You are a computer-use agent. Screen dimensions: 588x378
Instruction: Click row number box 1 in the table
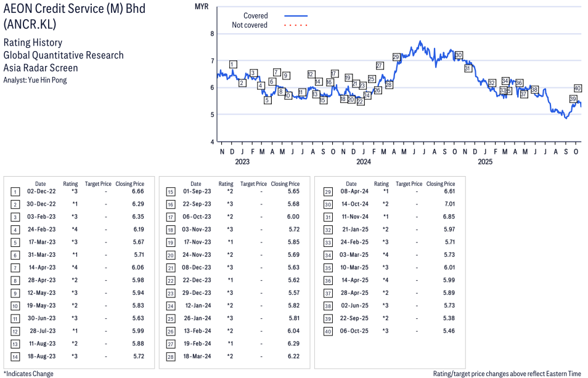point(15,192)
